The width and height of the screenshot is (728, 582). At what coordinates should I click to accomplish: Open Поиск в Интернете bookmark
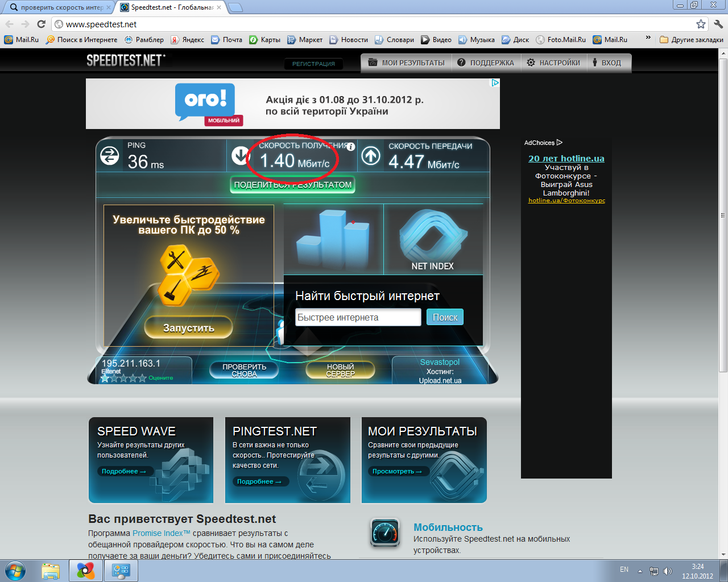[82, 40]
